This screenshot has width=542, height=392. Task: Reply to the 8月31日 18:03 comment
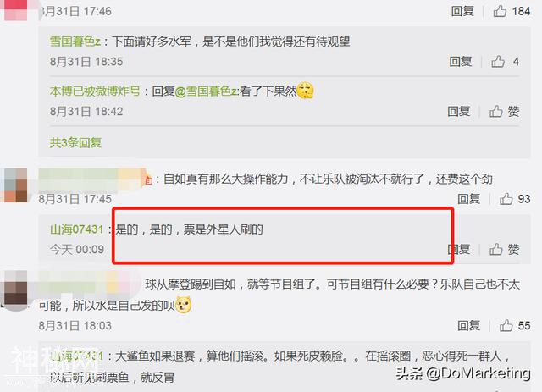point(468,325)
